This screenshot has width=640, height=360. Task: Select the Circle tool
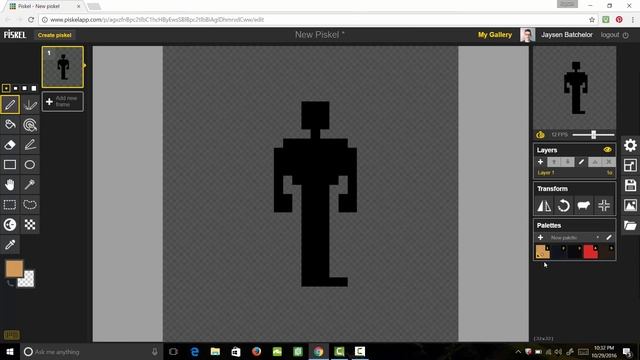[30, 164]
